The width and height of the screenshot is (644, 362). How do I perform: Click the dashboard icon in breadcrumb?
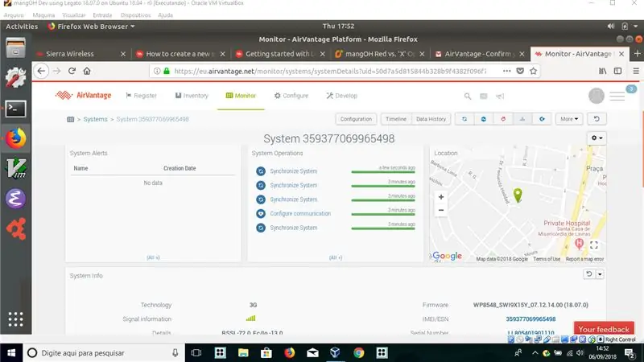coord(71,119)
